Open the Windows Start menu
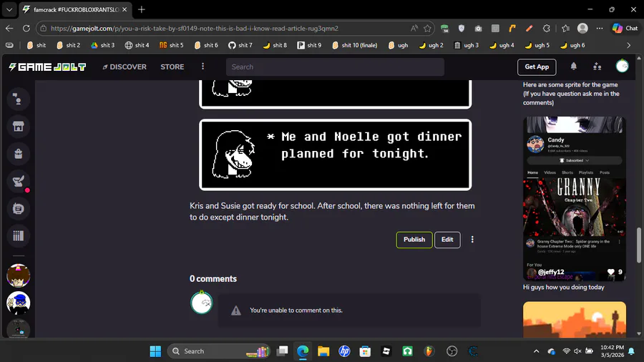Screen dimensions: 644x362 (155, 351)
